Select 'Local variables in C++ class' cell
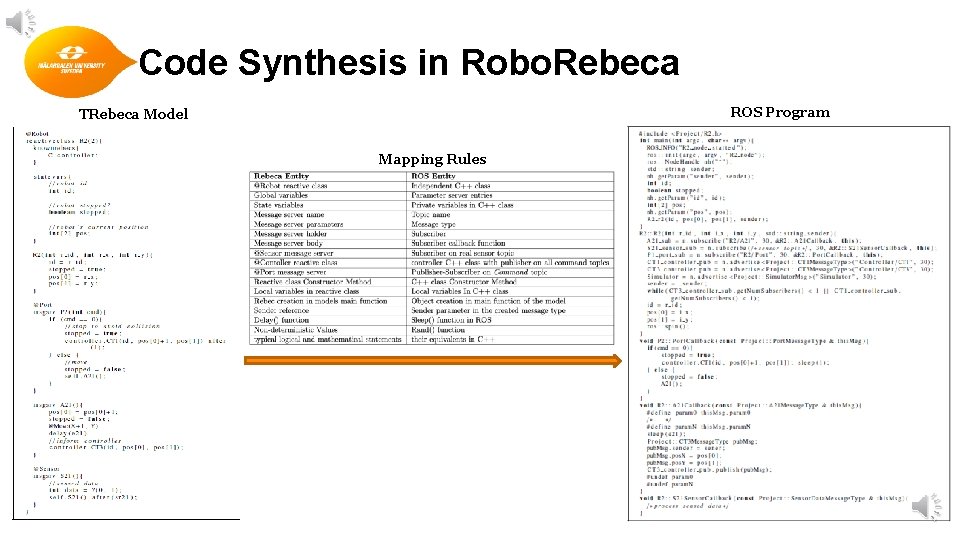Screen dimensions: 960x540 [x=511, y=291]
